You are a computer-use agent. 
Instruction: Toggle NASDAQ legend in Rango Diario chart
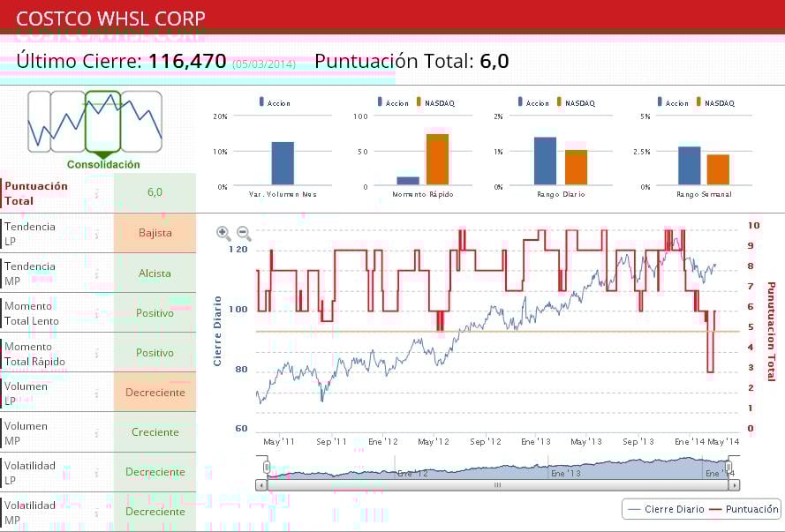click(x=576, y=102)
